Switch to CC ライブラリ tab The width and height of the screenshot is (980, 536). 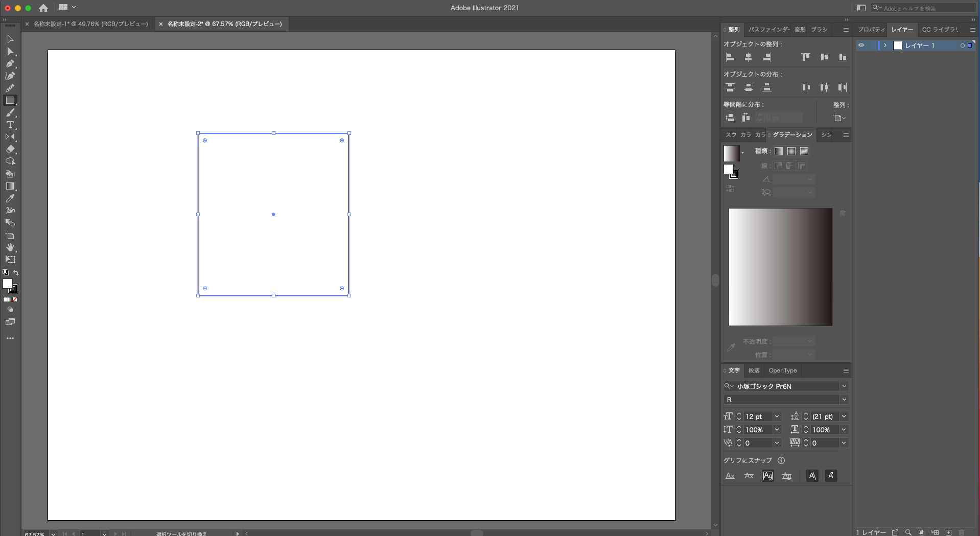tap(940, 30)
